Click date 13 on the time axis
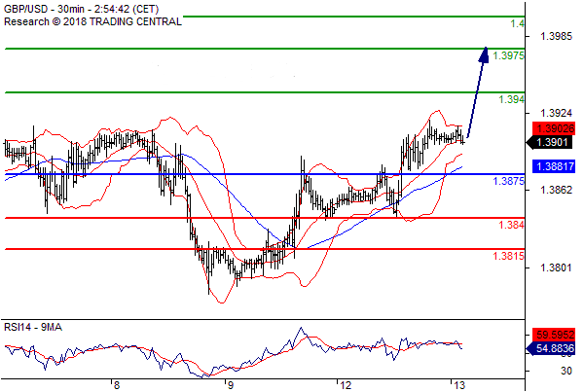Image resolution: width=584 pixels, height=392 pixels. click(459, 385)
